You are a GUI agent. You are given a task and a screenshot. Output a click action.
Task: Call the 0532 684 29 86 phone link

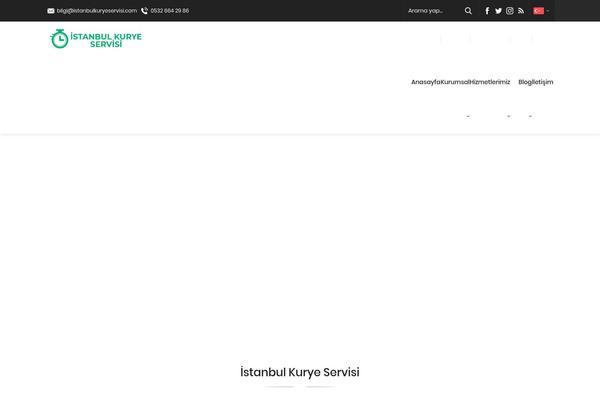pyautogui.click(x=170, y=11)
